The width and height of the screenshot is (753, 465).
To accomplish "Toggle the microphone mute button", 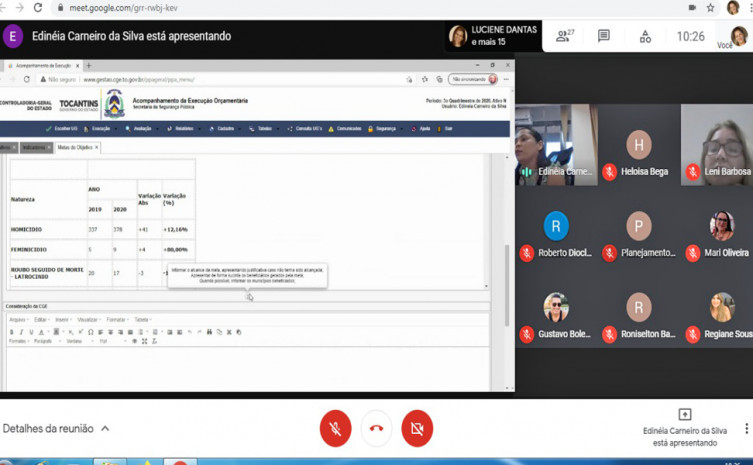I will coord(336,428).
